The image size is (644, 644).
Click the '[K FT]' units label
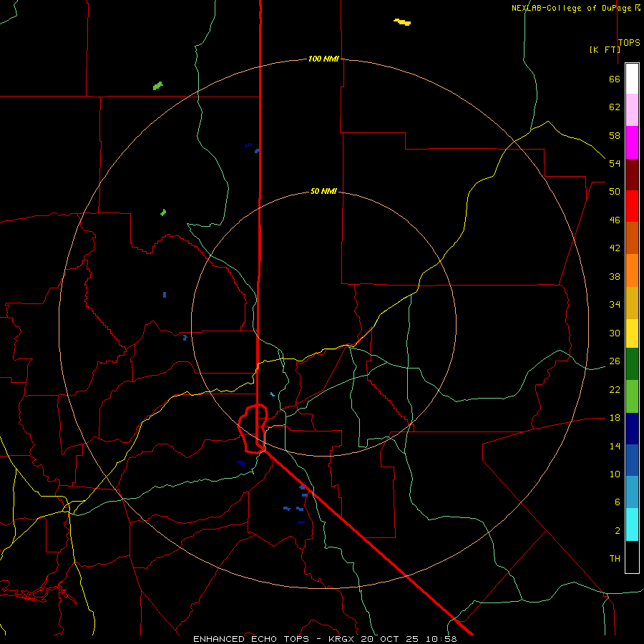[x=605, y=49]
